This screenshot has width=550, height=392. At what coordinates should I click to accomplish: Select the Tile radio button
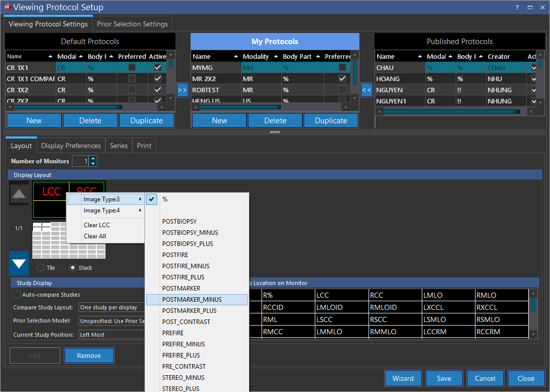pos(41,268)
